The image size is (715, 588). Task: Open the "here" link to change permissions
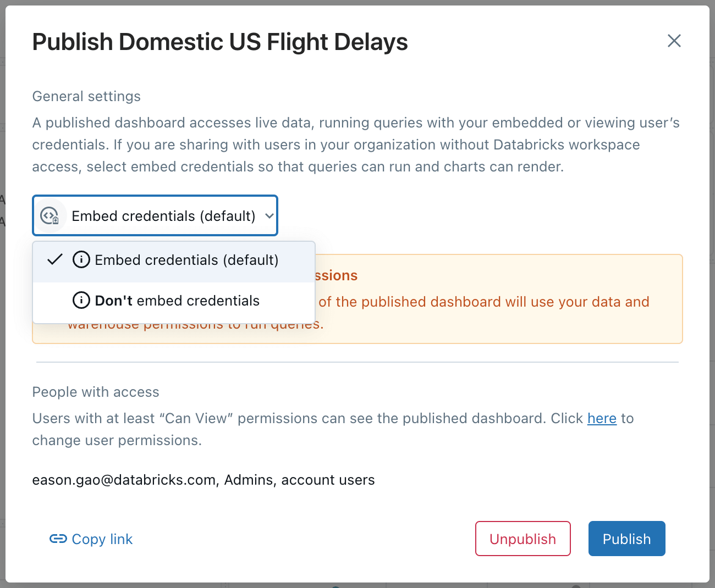click(x=602, y=418)
